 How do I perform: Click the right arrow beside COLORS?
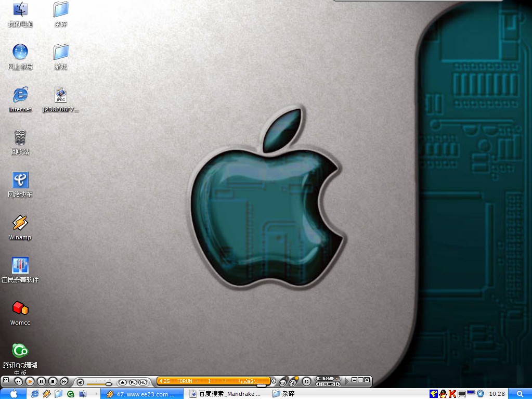[338, 384]
